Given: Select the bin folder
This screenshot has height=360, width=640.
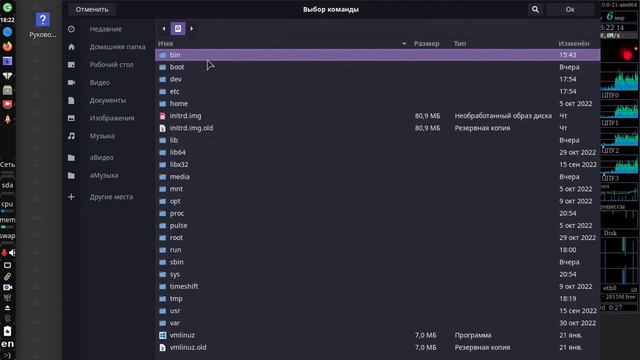Looking at the screenshot, I should coord(378,55).
